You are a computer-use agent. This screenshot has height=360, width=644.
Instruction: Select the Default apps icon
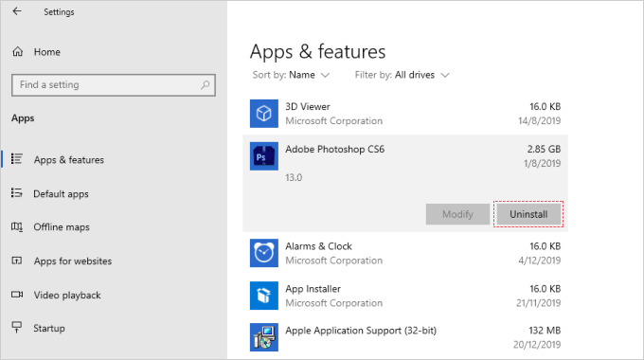click(x=17, y=192)
